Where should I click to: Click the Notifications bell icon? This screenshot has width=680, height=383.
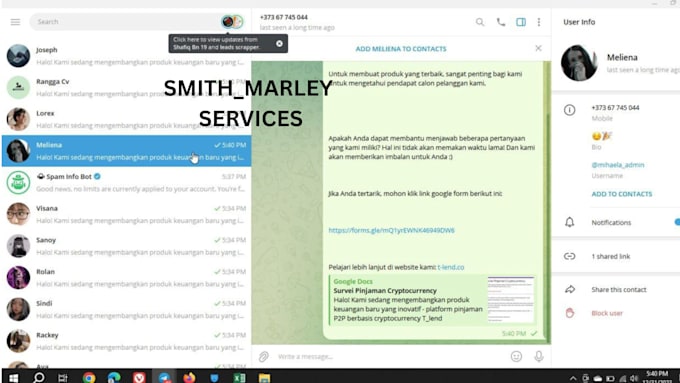point(569,223)
